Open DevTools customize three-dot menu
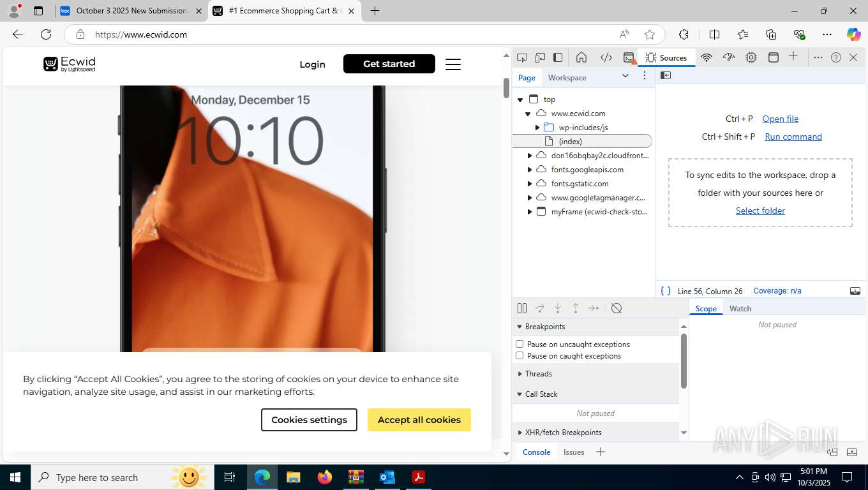This screenshot has width=868, height=490. coord(818,57)
